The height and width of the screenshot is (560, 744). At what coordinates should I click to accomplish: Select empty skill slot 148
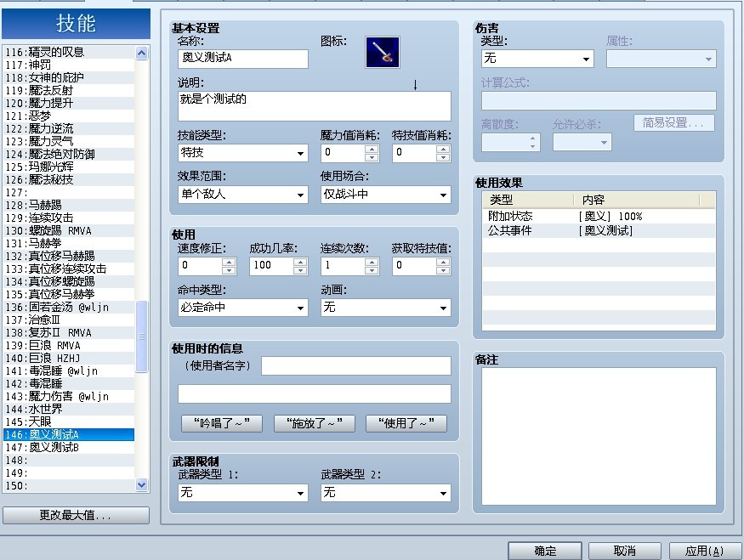69,461
